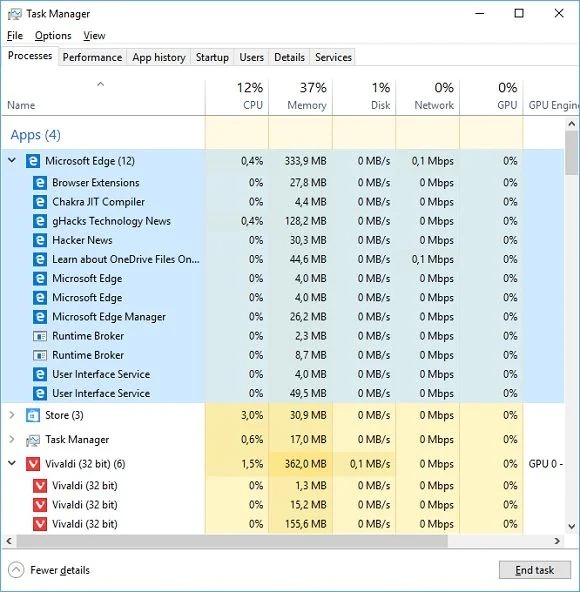Click the 17,0 MB Task Manager memory cell
The height and width of the screenshot is (592, 580).
[301, 439]
